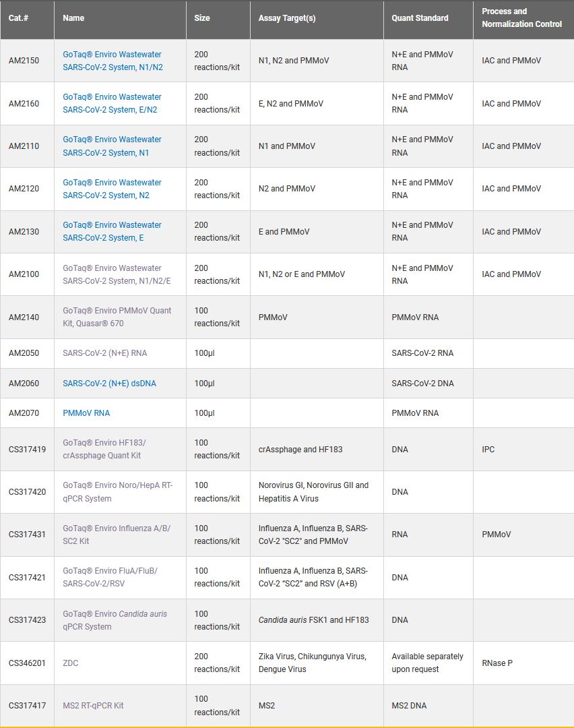Click the SARS-CoV-2 (N+E) RNA link
574x728 pixels.
coord(104,353)
